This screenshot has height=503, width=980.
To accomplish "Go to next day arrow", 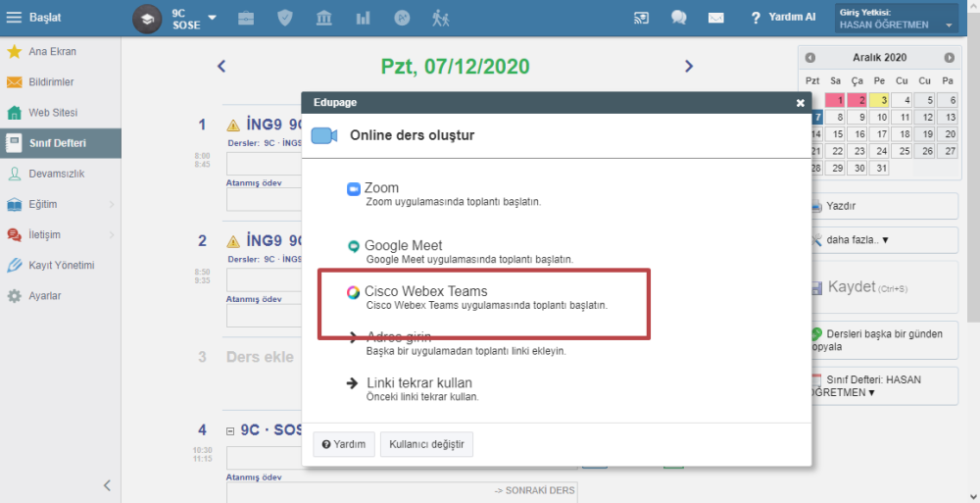I will 689,67.
